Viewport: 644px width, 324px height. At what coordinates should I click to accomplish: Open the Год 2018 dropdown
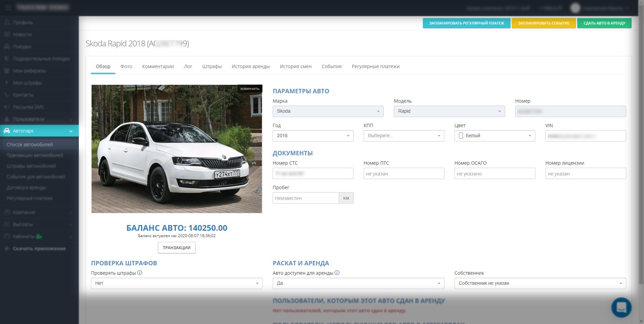pyautogui.click(x=313, y=136)
